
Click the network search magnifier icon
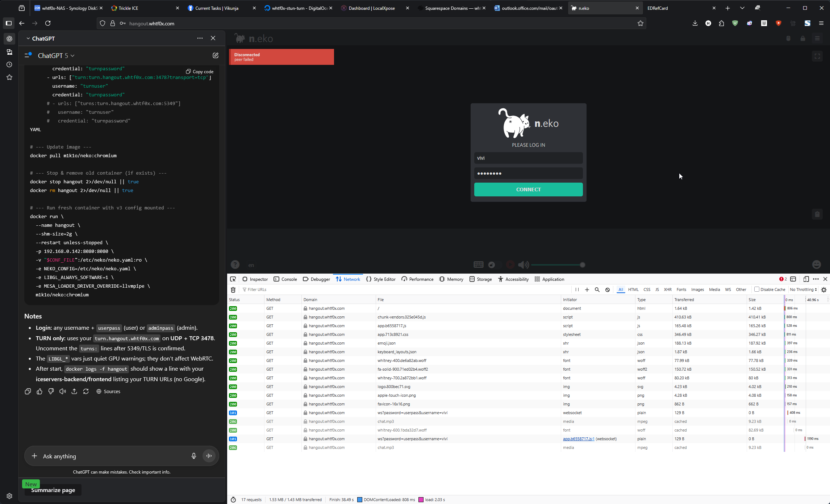(x=597, y=290)
